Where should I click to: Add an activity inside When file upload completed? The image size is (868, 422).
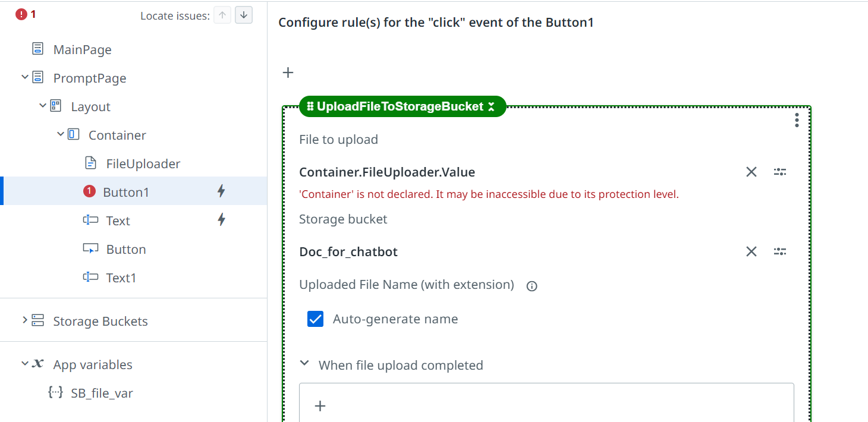click(320, 406)
